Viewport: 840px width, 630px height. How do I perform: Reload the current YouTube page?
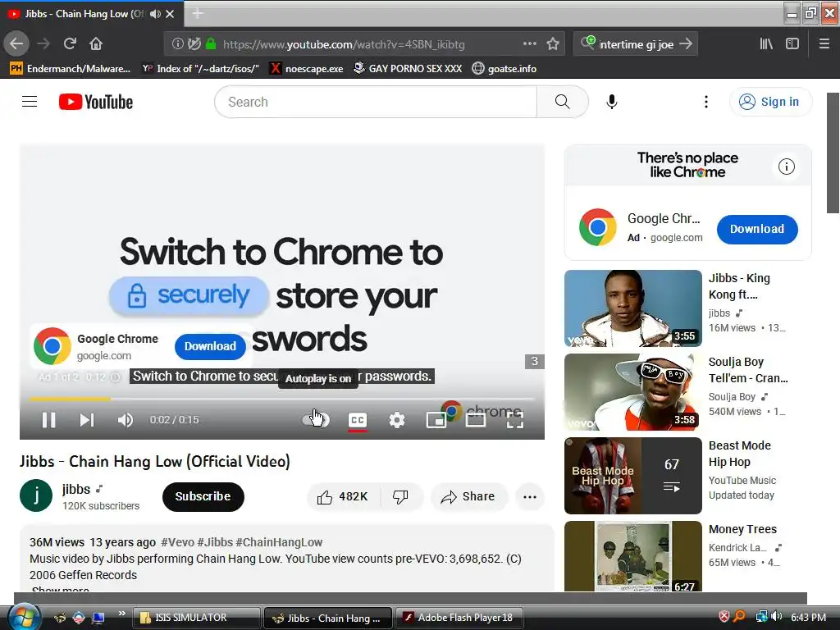pyautogui.click(x=70, y=44)
